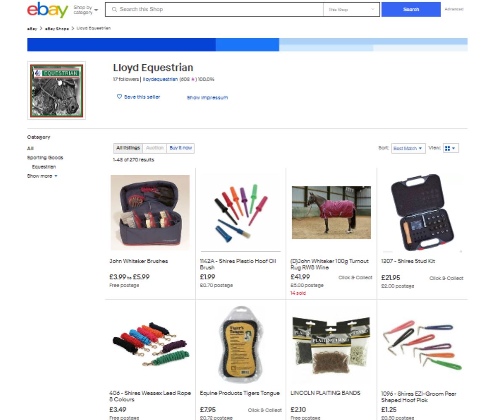Click the heart icon to save this seller

click(119, 97)
